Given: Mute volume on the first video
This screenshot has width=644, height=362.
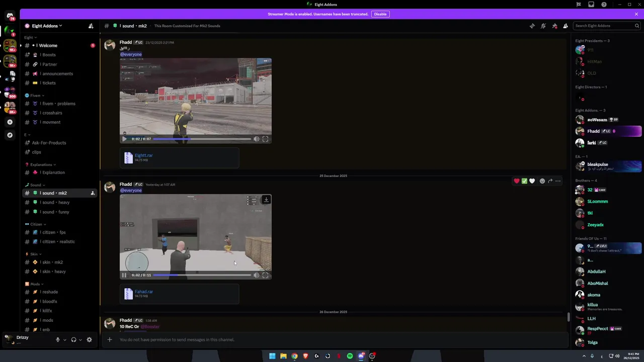Looking at the screenshot, I should pos(256,139).
